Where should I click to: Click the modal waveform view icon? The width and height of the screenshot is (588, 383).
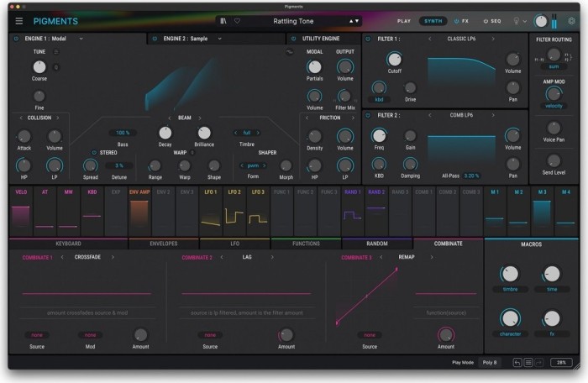coord(289,52)
